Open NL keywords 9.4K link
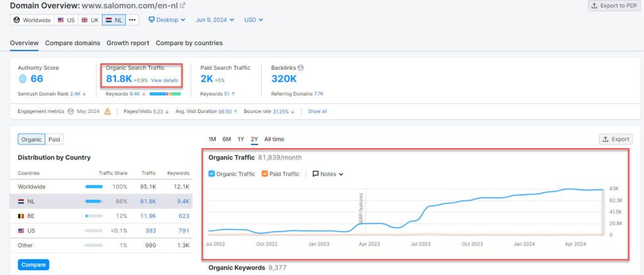This screenshot has height=275, width=644. click(183, 202)
